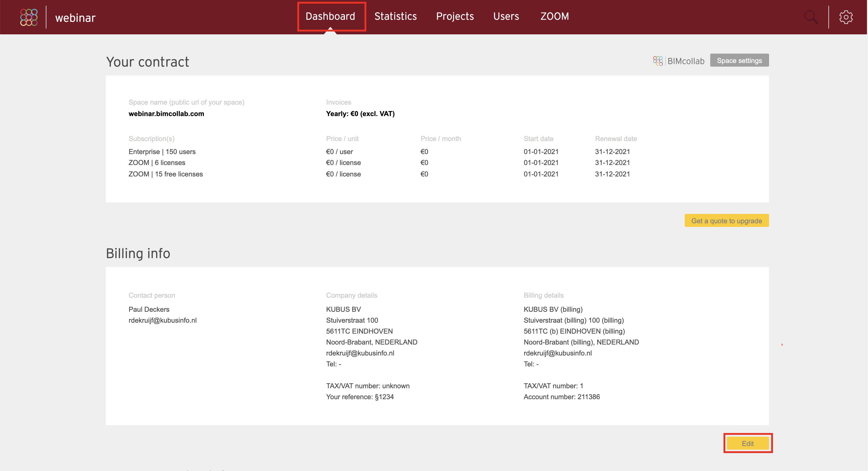Click the contact person email rdekruijf@kubusinfo.nl

(x=162, y=320)
